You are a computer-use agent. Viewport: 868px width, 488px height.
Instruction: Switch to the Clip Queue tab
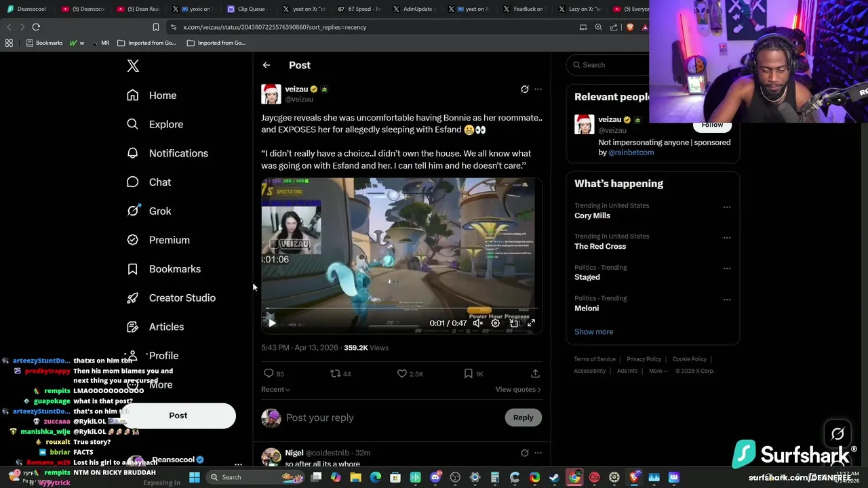tap(248, 9)
